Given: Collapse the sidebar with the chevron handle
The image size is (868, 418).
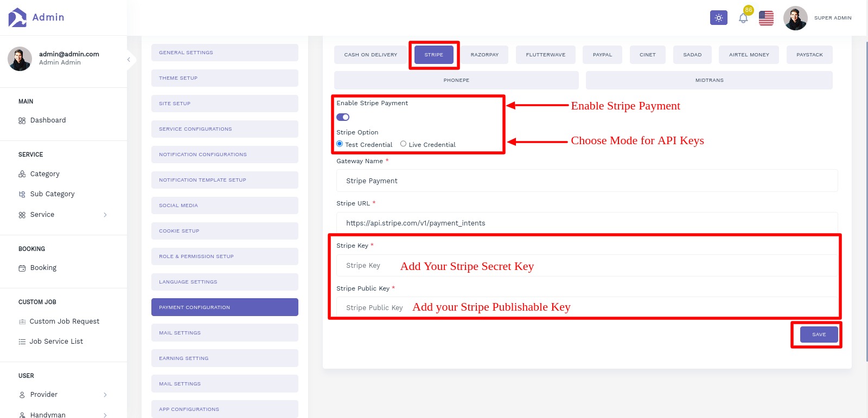Looking at the screenshot, I should [x=129, y=59].
